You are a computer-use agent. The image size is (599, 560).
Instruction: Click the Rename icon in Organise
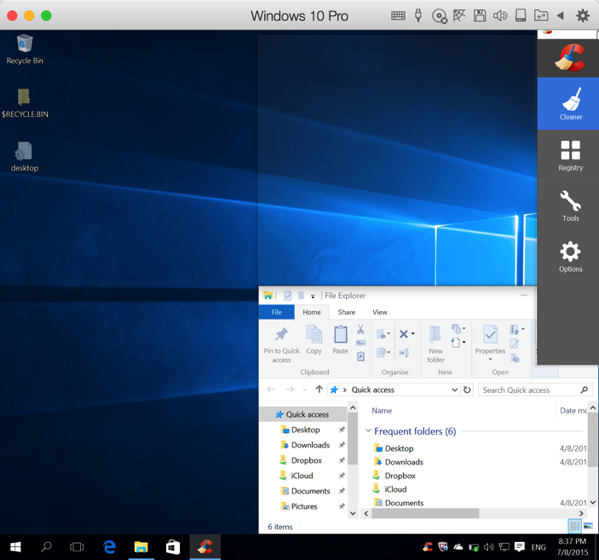403,353
